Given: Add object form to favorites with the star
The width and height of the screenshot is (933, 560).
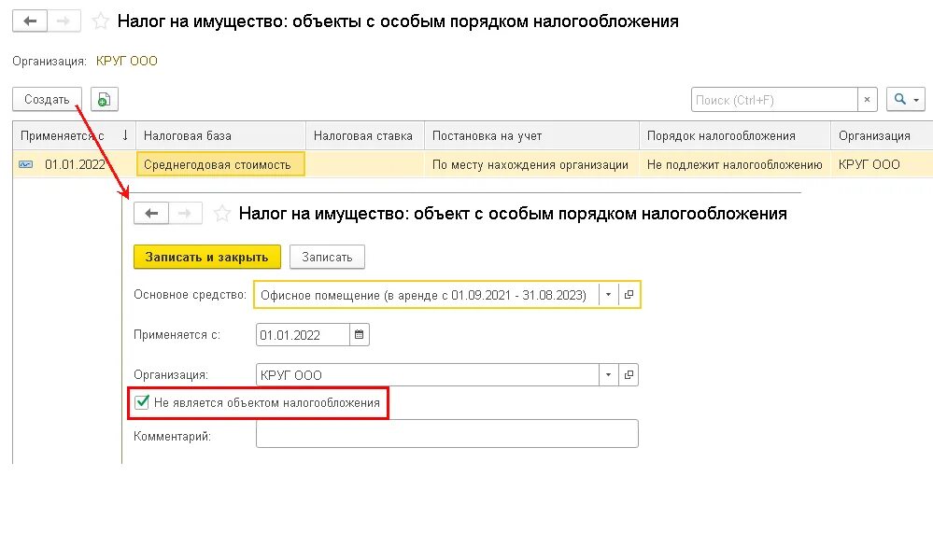Looking at the screenshot, I should [x=222, y=214].
